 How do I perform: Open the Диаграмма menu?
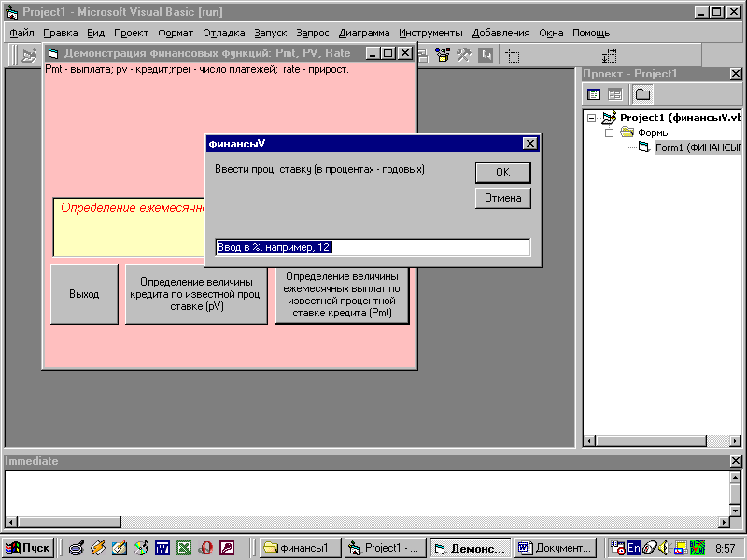coord(364,33)
